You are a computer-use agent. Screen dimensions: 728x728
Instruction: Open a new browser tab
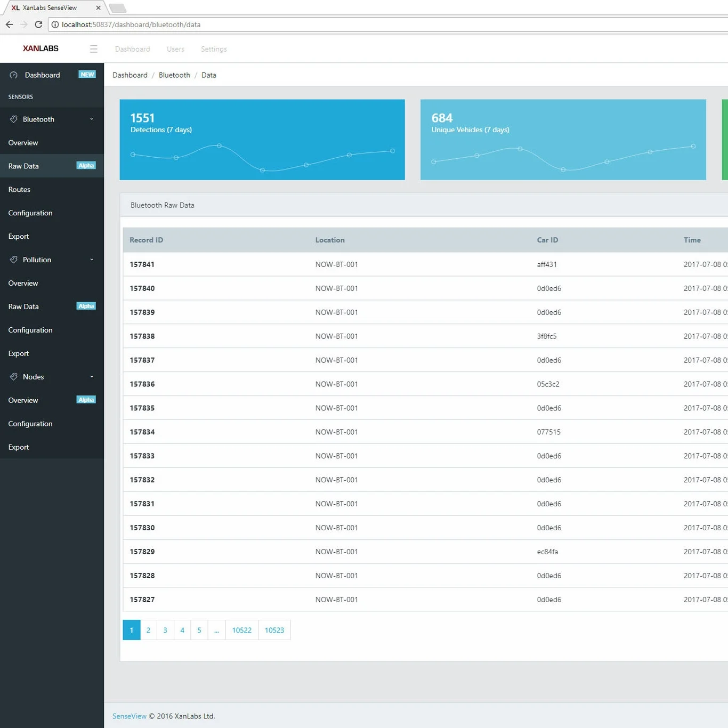coord(118,8)
